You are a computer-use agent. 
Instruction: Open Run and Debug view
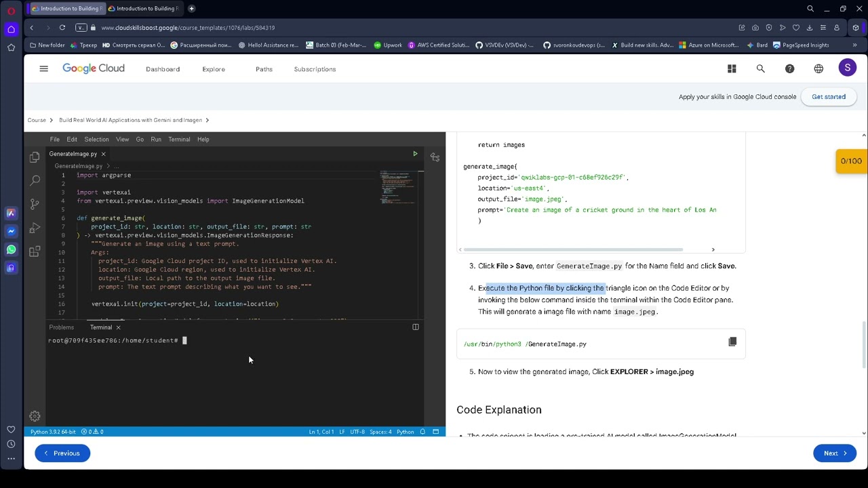tap(35, 228)
